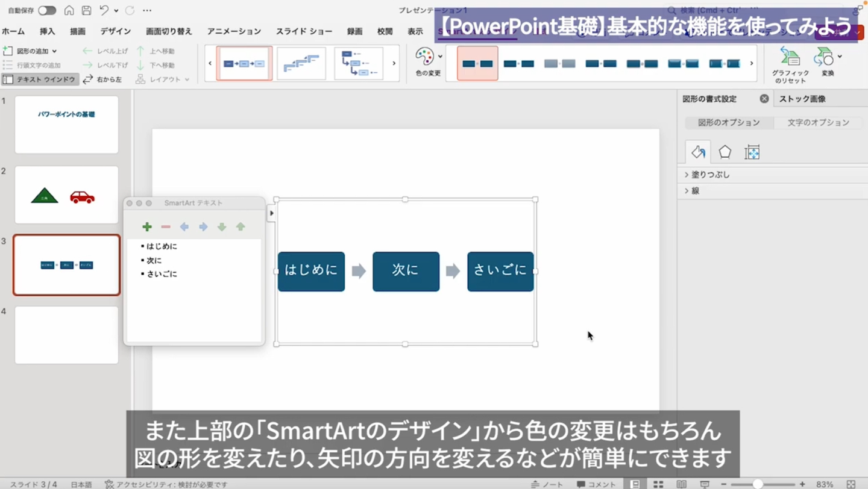
Task: Click the Undo arrow icon
Action: click(104, 10)
